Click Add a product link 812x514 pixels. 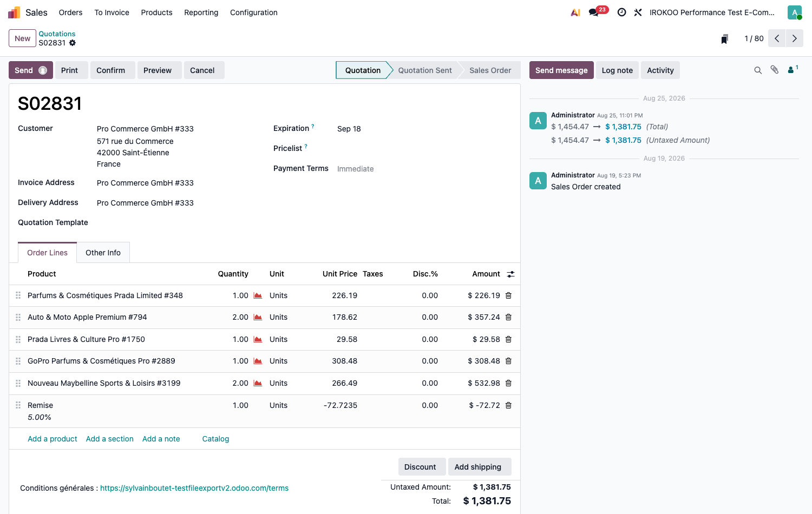tap(53, 439)
